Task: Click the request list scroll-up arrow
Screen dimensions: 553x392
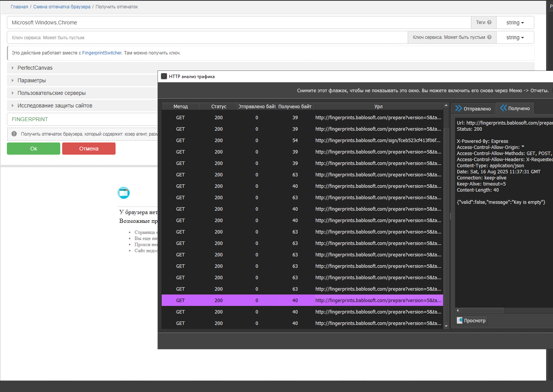Action: coord(446,105)
